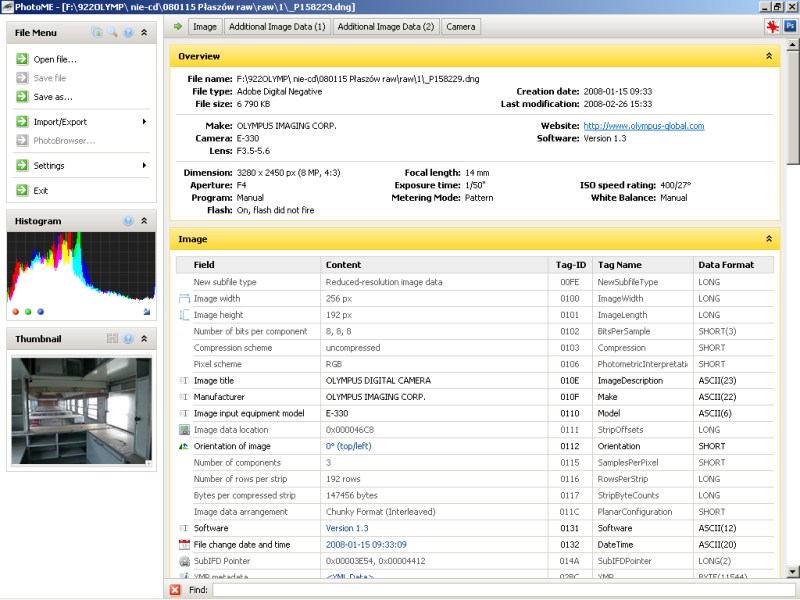
Task: Close the Find bar with red X
Action: pos(175,590)
